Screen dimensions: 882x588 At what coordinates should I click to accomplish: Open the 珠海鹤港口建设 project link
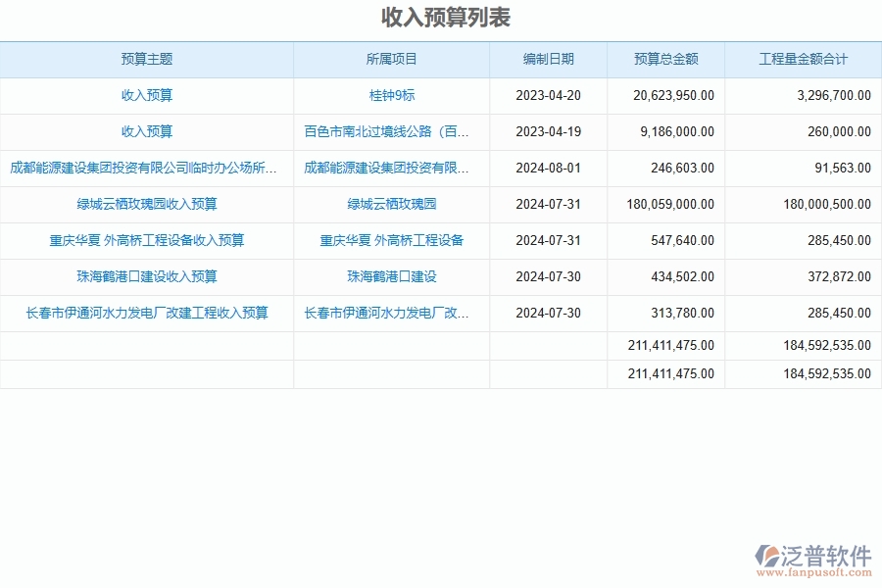coord(391,276)
